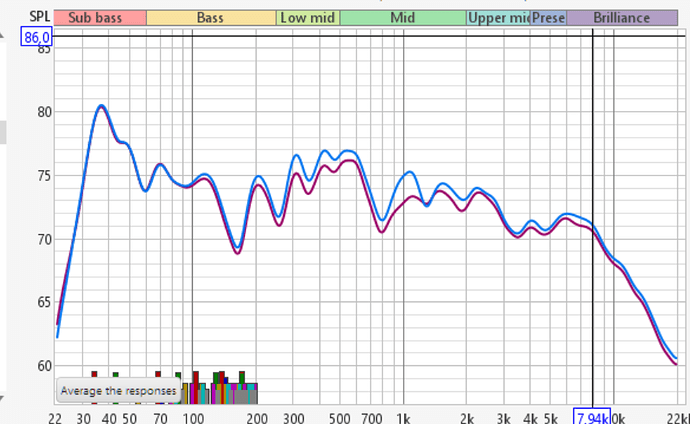Click the 7.94k frequency cursor value box

(x=591, y=417)
